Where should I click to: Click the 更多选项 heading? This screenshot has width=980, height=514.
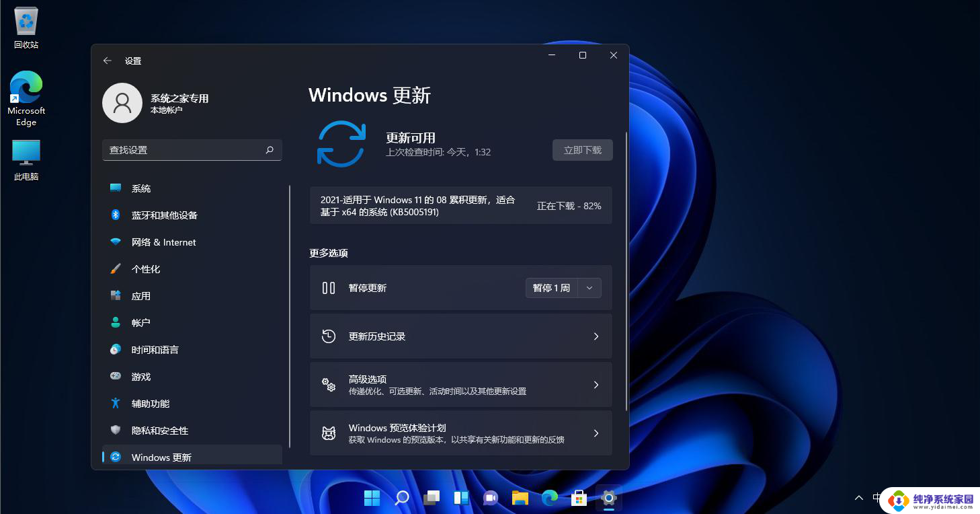(x=329, y=254)
